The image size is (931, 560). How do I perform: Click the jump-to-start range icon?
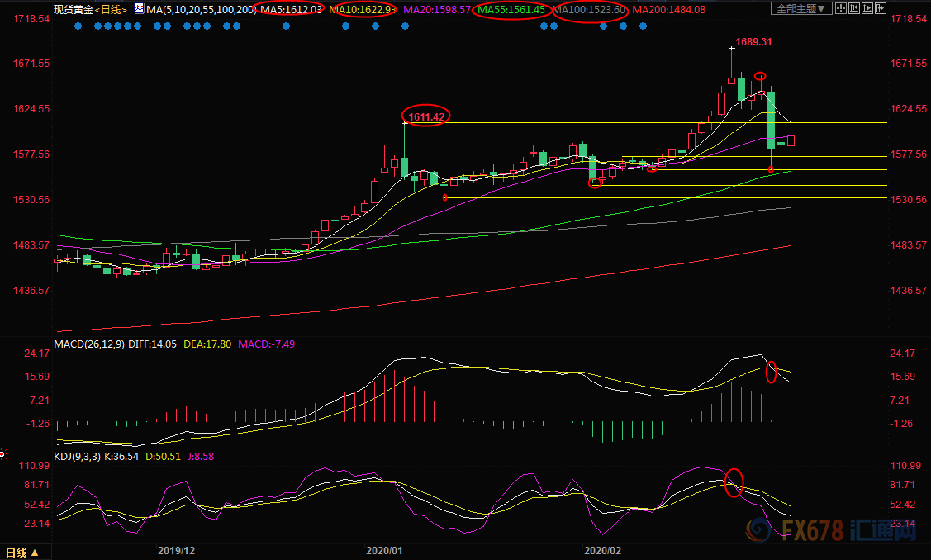[x=854, y=8]
